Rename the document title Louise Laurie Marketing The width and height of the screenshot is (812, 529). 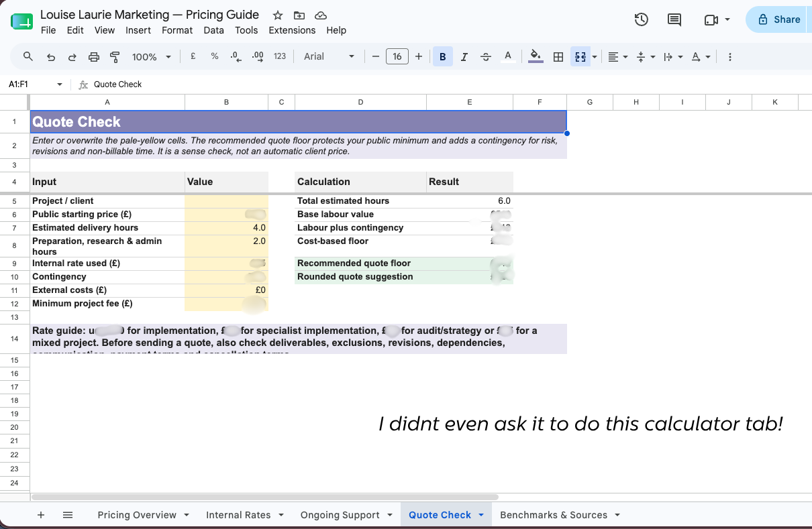pyautogui.click(x=150, y=15)
